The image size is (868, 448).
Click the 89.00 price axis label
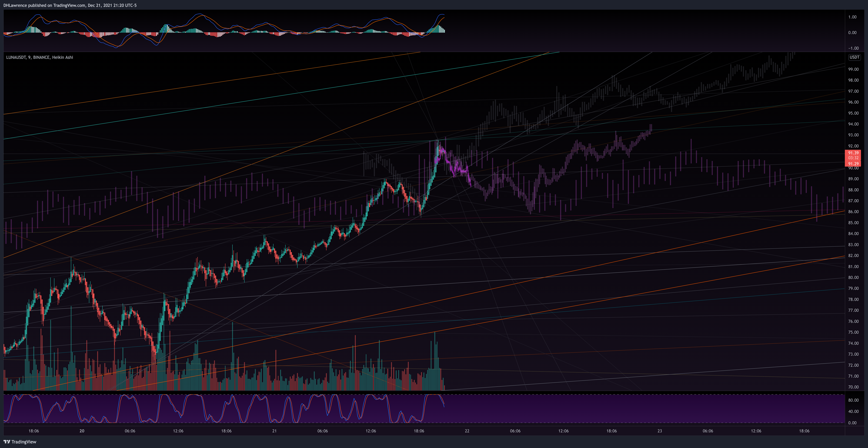point(853,179)
